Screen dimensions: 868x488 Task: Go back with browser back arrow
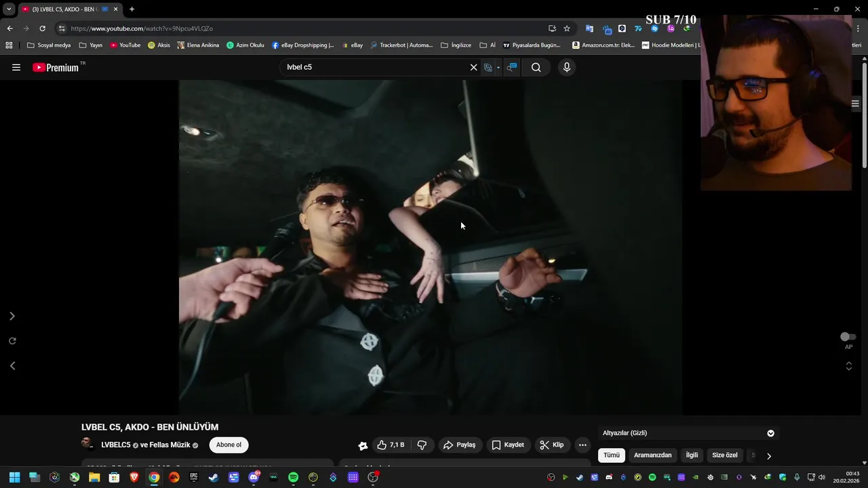tap(9, 28)
